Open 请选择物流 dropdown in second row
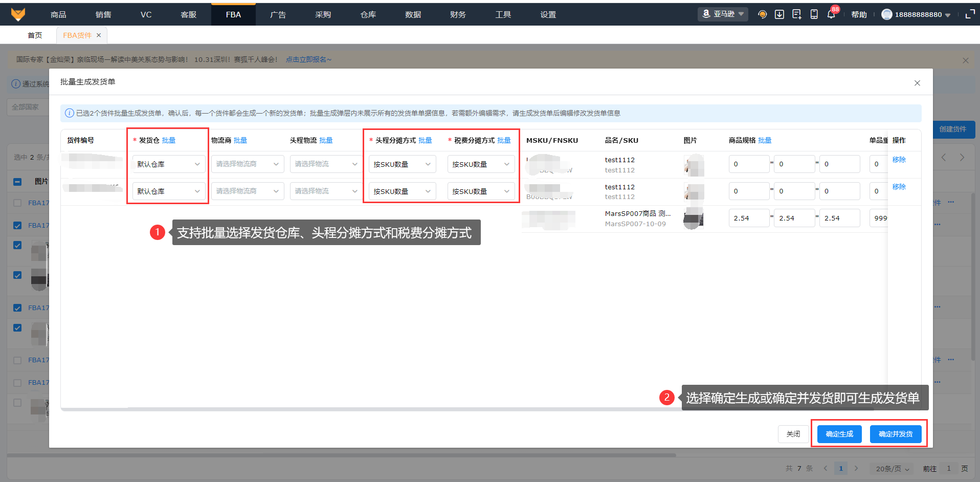This screenshot has height=482, width=980. click(x=326, y=191)
